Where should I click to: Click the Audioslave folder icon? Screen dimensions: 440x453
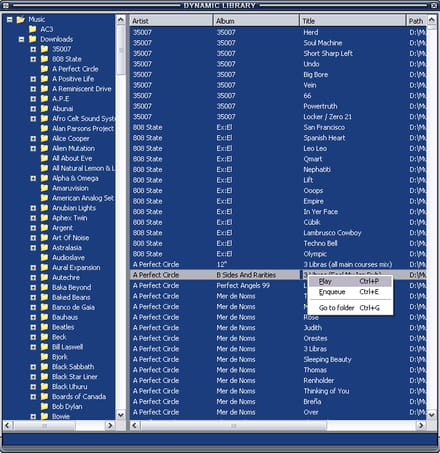point(44,258)
